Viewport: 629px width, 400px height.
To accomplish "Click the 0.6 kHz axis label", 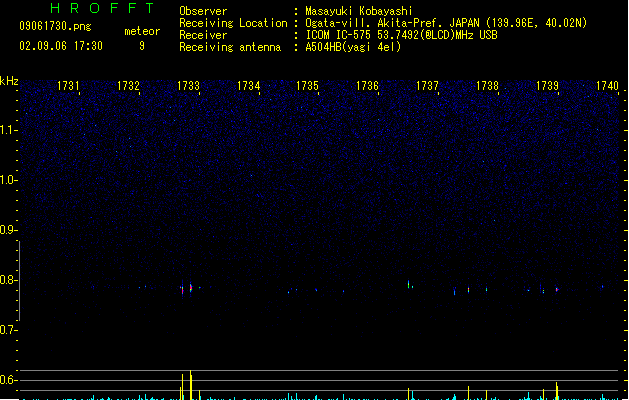I will click(x=8, y=380).
